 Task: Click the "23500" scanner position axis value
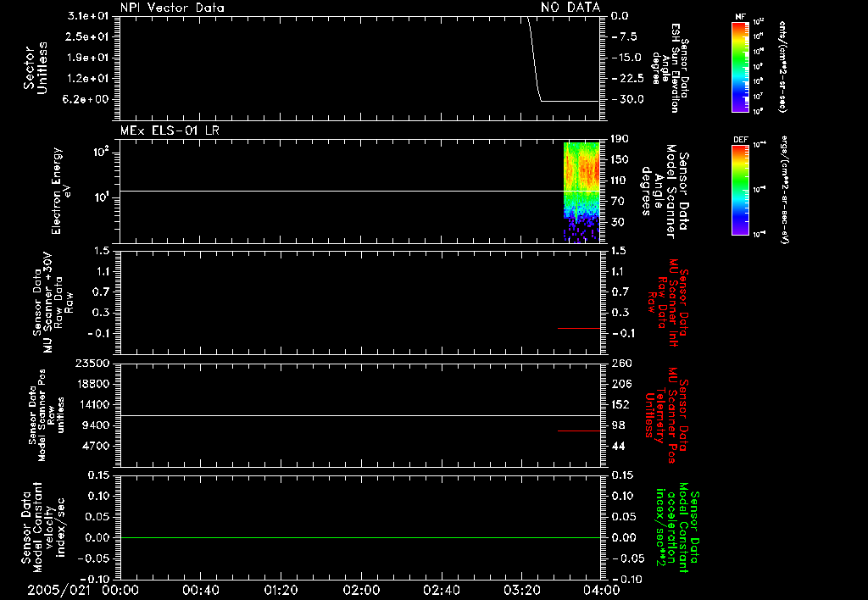coord(92,364)
